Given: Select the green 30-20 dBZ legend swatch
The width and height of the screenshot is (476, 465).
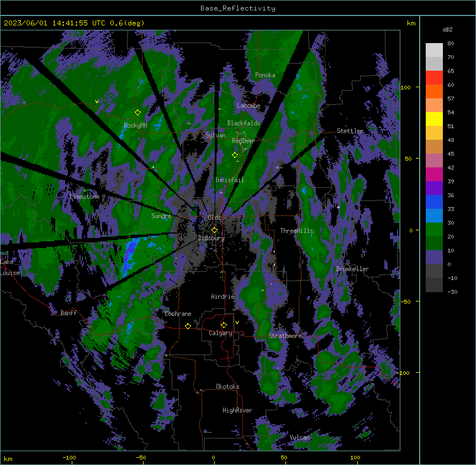Looking at the screenshot, I should 434,230.
